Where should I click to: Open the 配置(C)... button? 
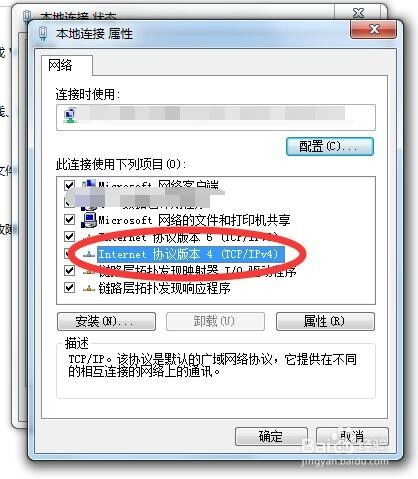[329, 146]
